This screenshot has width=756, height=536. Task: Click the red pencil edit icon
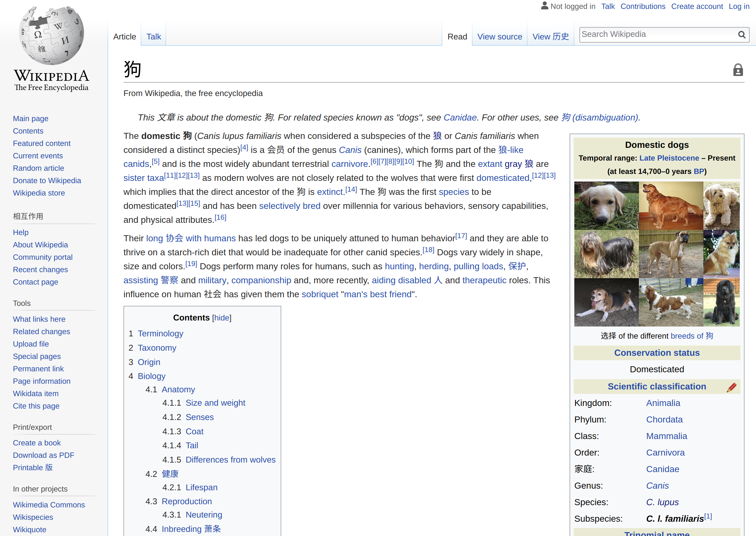(x=731, y=387)
